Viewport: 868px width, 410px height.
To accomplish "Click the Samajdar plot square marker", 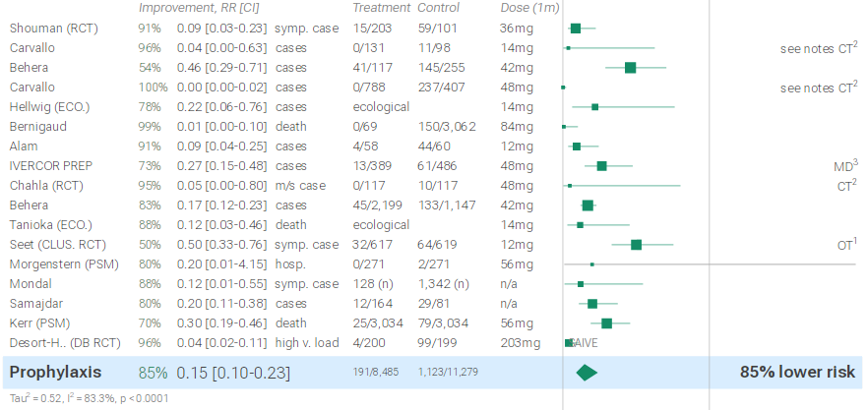I will point(592,304).
